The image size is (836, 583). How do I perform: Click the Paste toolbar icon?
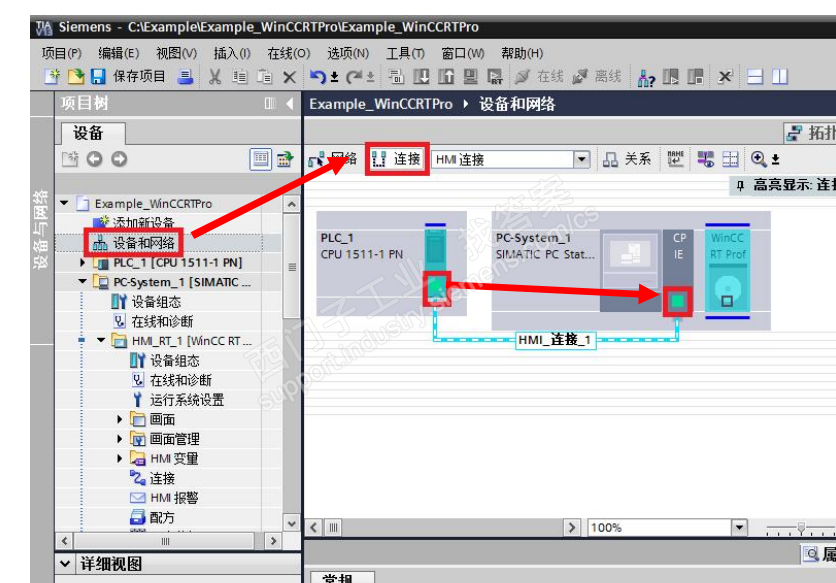point(264,77)
